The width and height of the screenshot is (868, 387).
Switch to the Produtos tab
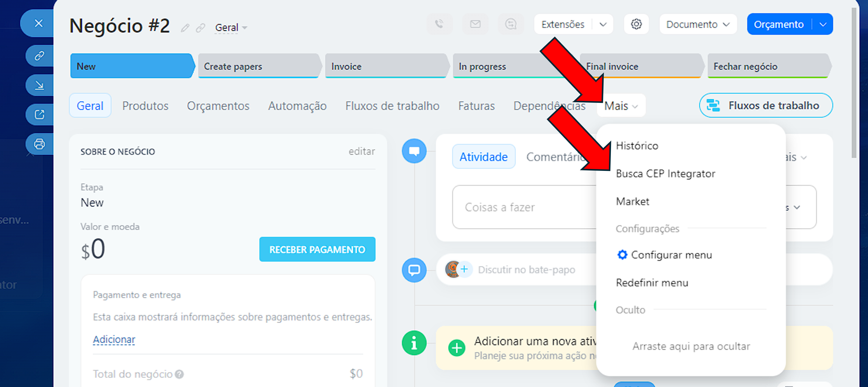pyautogui.click(x=145, y=106)
